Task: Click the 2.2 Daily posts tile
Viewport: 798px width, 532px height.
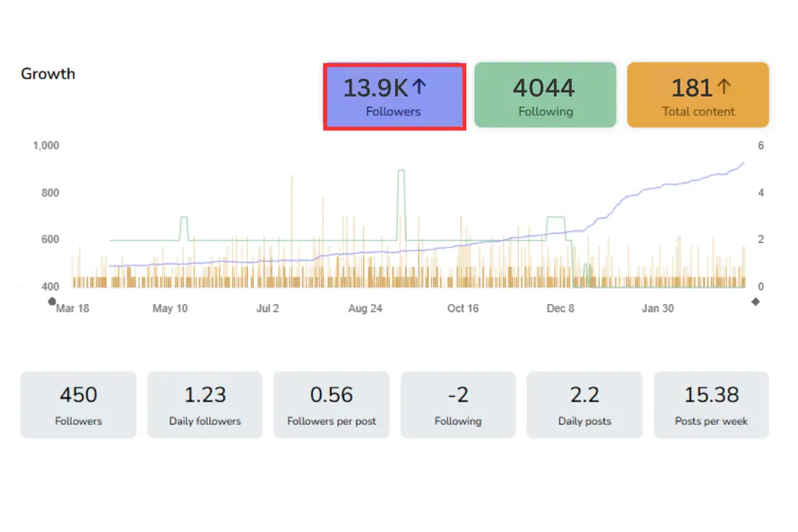Action: click(x=584, y=405)
